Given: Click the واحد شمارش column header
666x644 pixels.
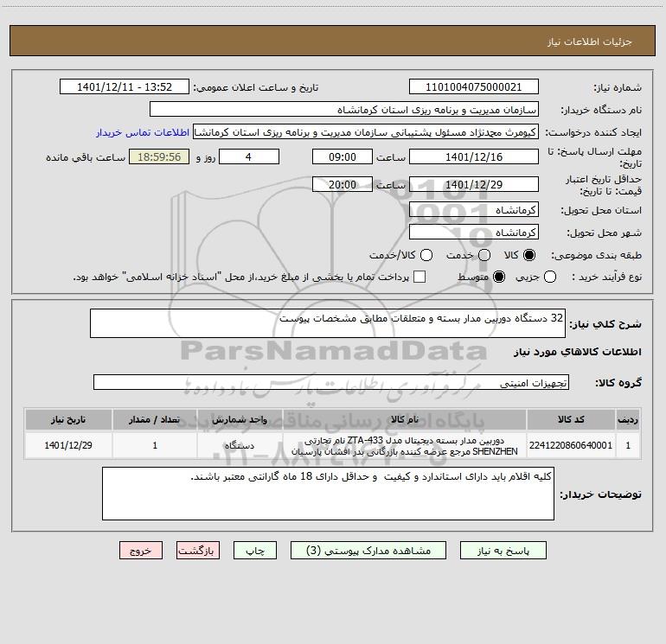Looking at the screenshot, I should 240,419.
